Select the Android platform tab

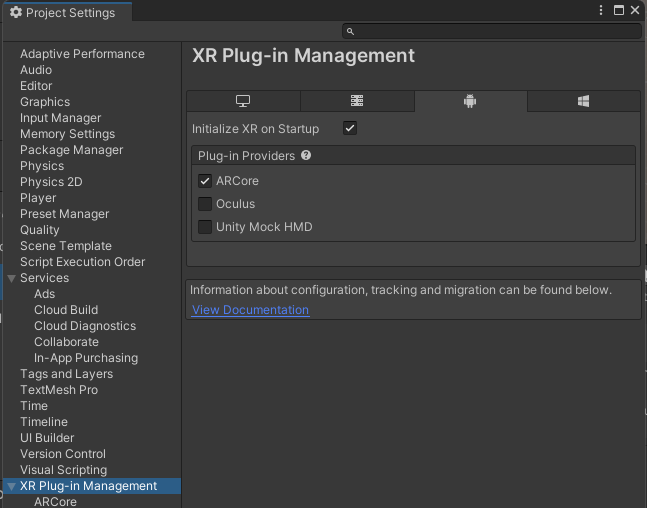[x=470, y=101]
